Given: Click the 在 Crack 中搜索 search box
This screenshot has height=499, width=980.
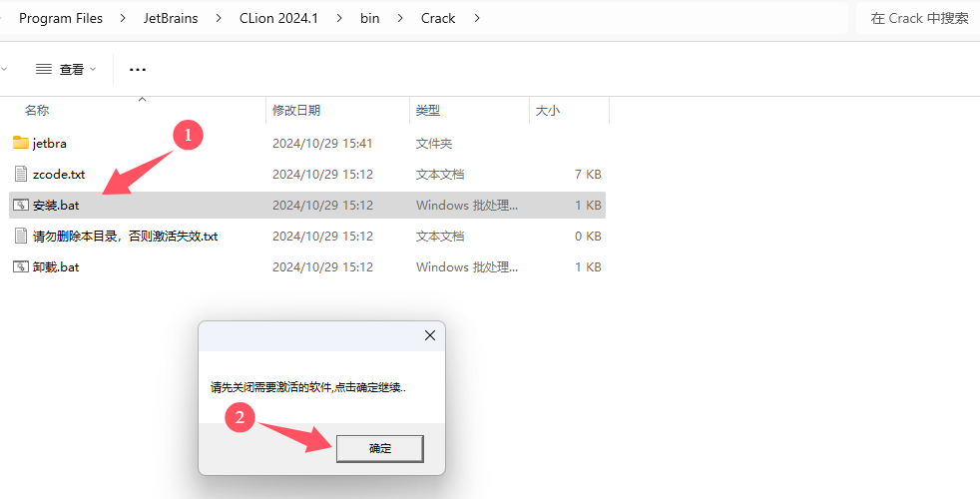Looking at the screenshot, I should pyautogui.click(x=918, y=18).
